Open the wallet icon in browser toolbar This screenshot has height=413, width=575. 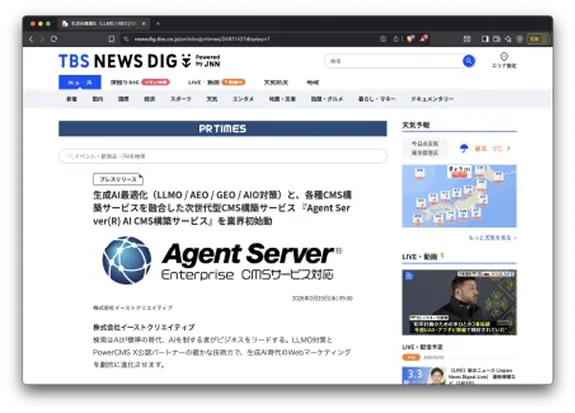[x=497, y=39]
